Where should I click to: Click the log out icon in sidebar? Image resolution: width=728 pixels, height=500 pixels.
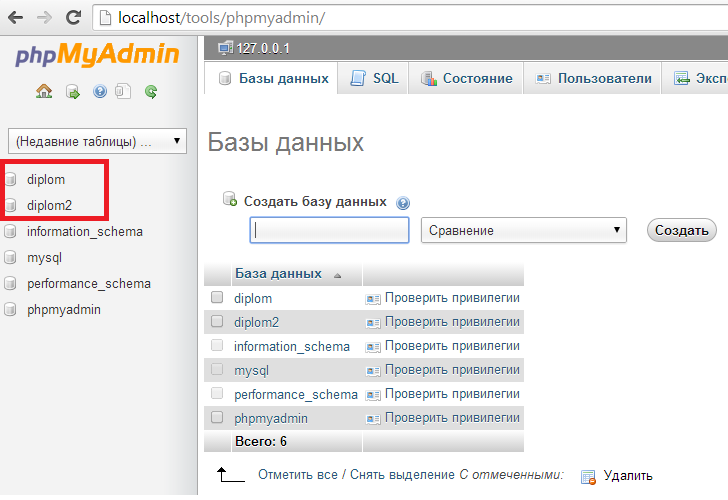click(x=72, y=91)
